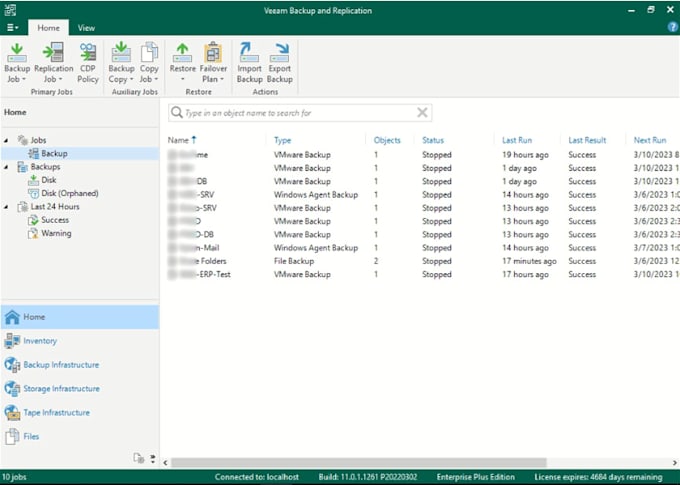This screenshot has width=680, height=485.
Task: Switch to the View ribbon tab
Action: 86,28
